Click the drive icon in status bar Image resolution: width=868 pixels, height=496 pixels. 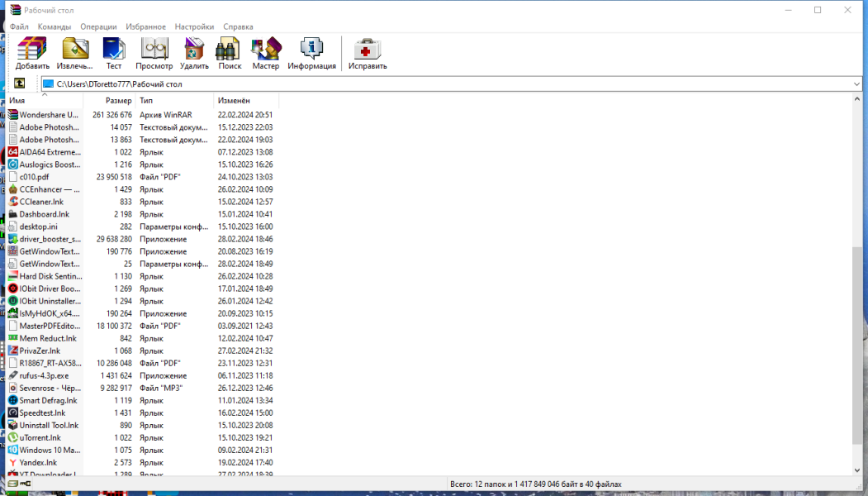(x=12, y=484)
